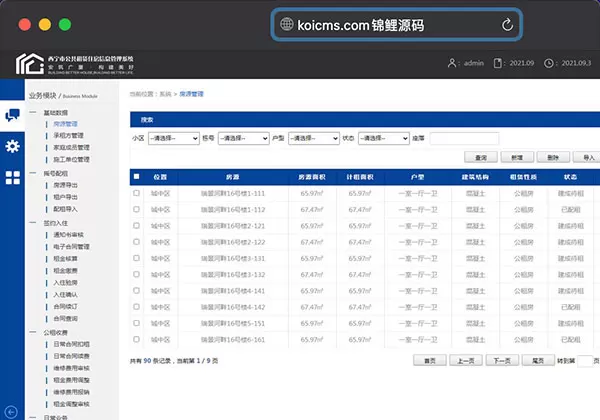Viewport: 600px width, 420px height.
Task: Click the admin username in the header
Action: pos(474,63)
